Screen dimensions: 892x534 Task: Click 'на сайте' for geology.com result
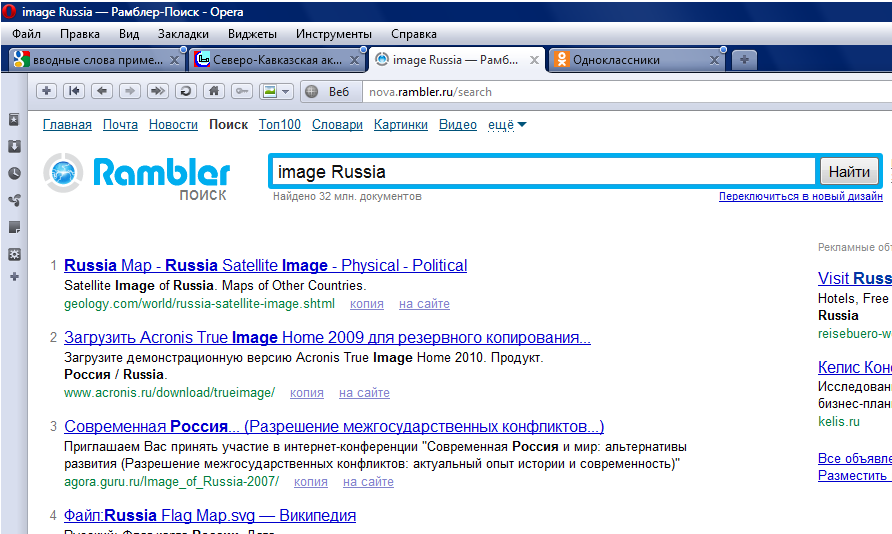coord(424,304)
